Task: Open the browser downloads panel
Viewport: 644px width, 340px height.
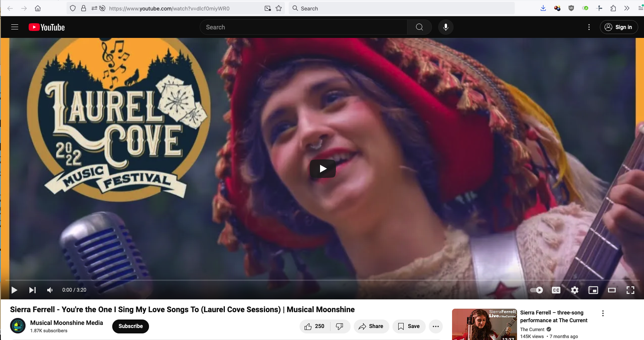Action: (543, 8)
